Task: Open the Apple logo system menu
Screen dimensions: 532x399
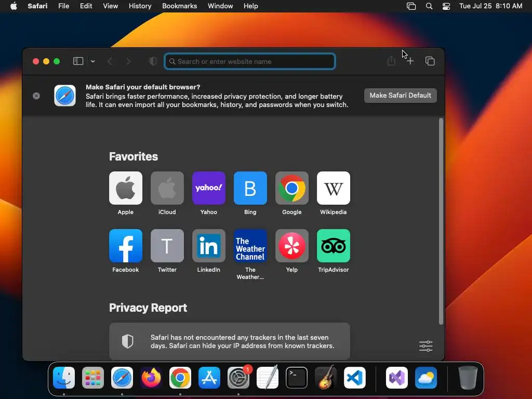Action: [x=14, y=6]
